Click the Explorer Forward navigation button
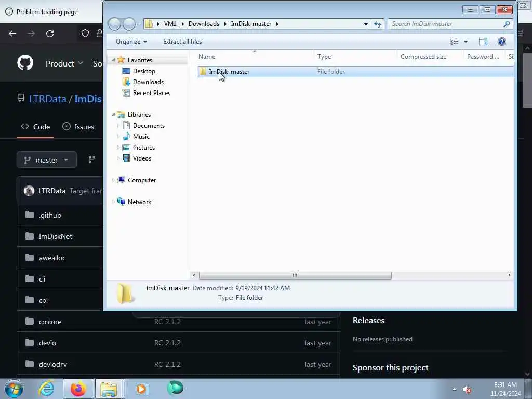The height and width of the screenshot is (399, 532). click(x=129, y=24)
